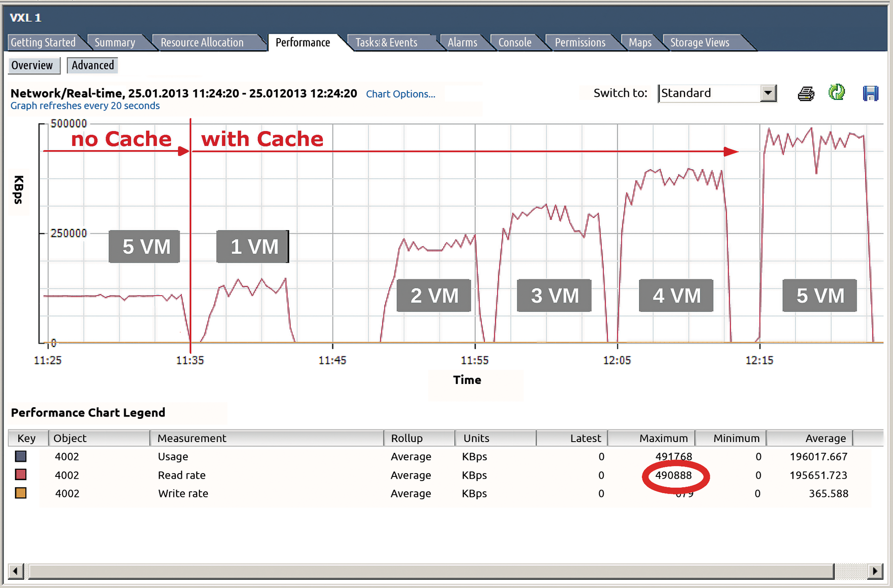Open the Rollup column header options
Screen dimensions: 893x588
click(407, 438)
